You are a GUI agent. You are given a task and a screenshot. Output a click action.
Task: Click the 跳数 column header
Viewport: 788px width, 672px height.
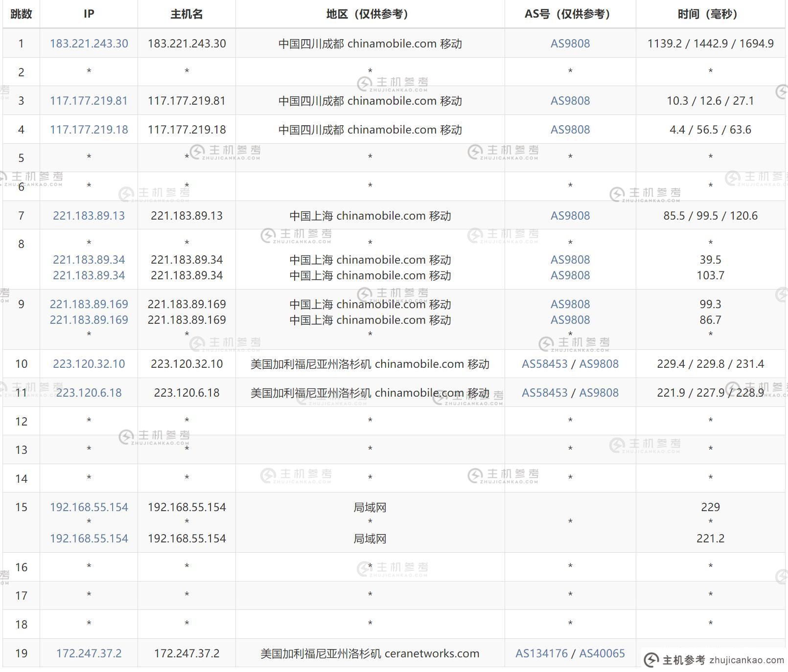point(21,14)
